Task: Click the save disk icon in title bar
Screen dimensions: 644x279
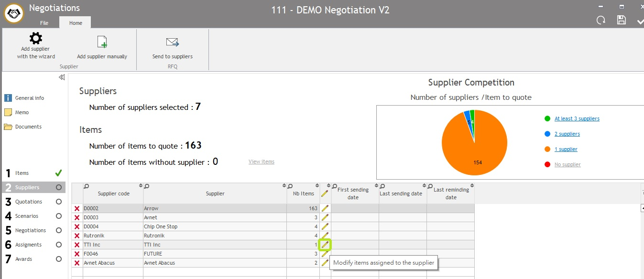Action: click(x=621, y=20)
